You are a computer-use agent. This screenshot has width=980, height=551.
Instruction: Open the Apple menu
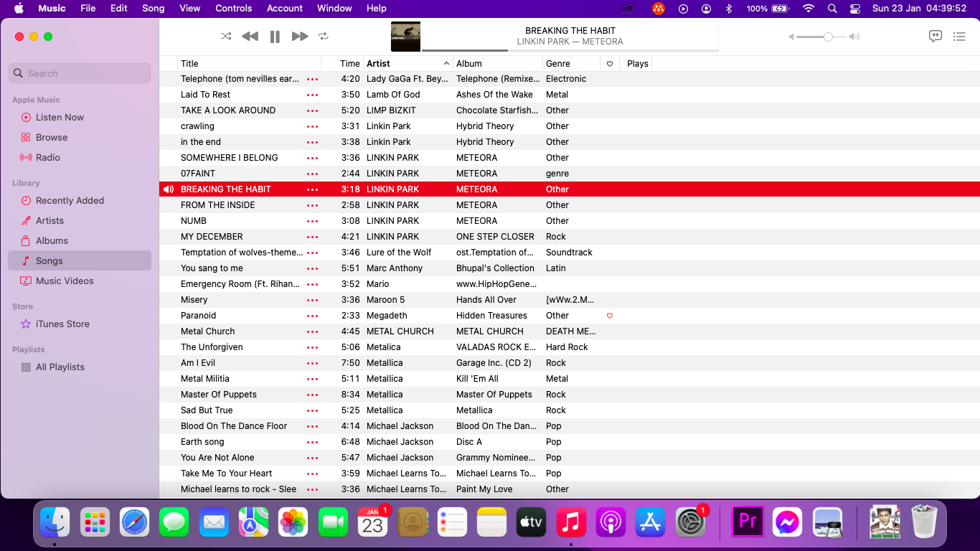click(19, 9)
